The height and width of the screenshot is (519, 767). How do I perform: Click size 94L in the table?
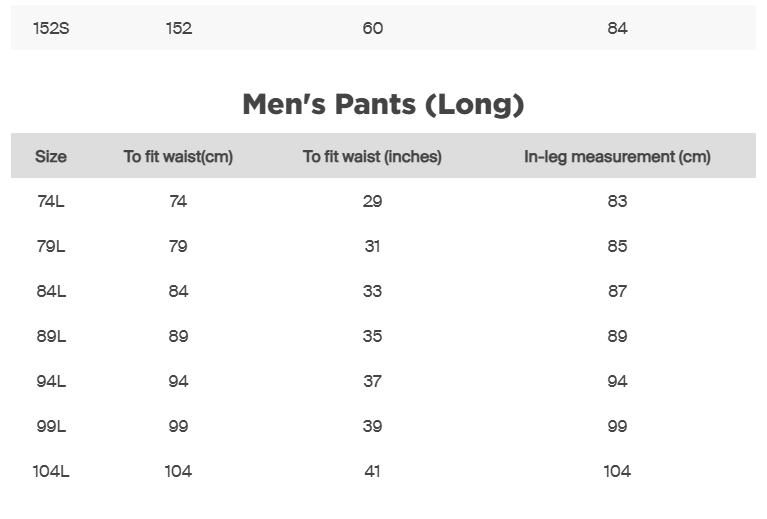(x=51, y=382)
